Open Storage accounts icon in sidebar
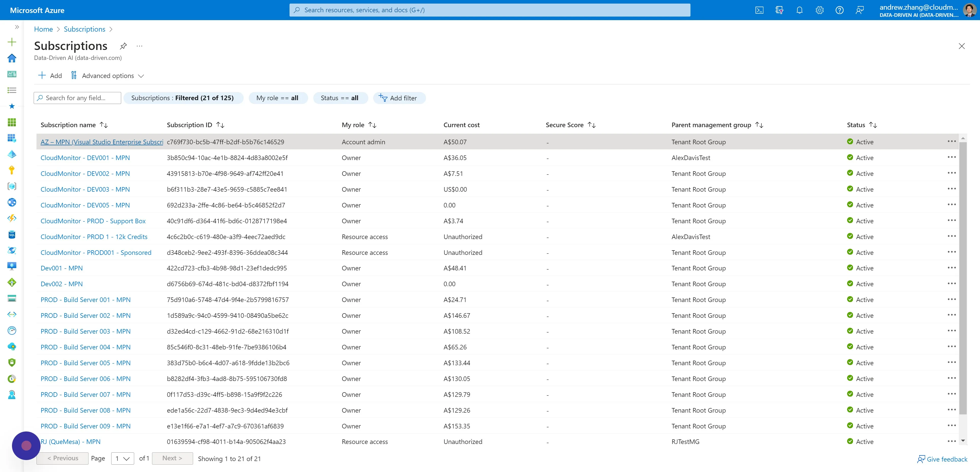 point(12,298)
